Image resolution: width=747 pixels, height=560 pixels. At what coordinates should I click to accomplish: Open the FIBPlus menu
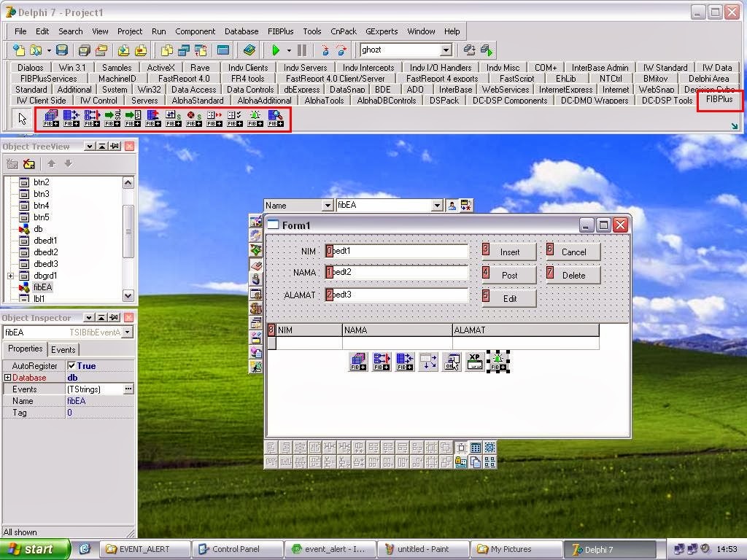(280, 31)
